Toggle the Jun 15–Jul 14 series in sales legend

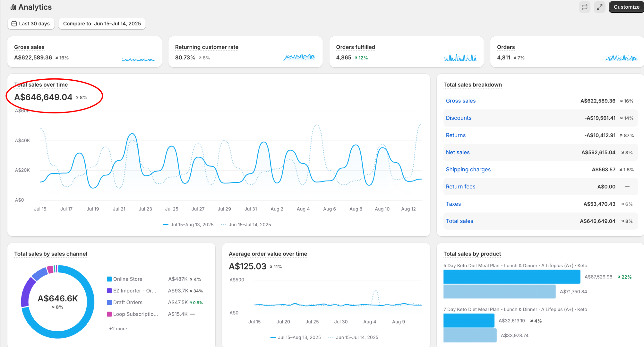[246, 225]
